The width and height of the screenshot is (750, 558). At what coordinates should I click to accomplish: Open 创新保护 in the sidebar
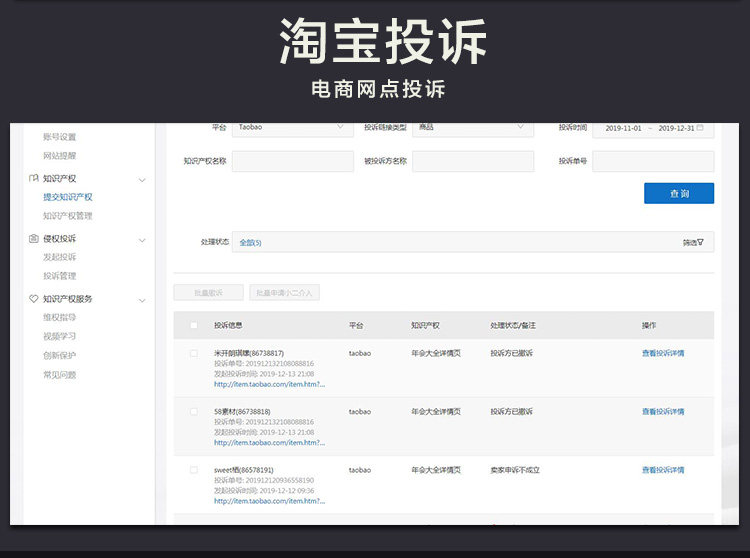pyautogui.click(x=60, y=355)
